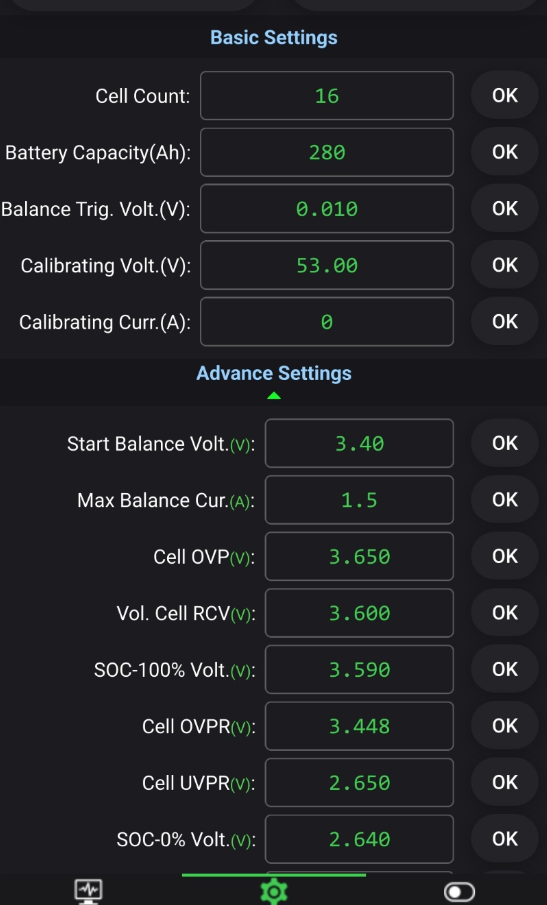
Task: Open the status monitor tab icon
Action: 88,892
